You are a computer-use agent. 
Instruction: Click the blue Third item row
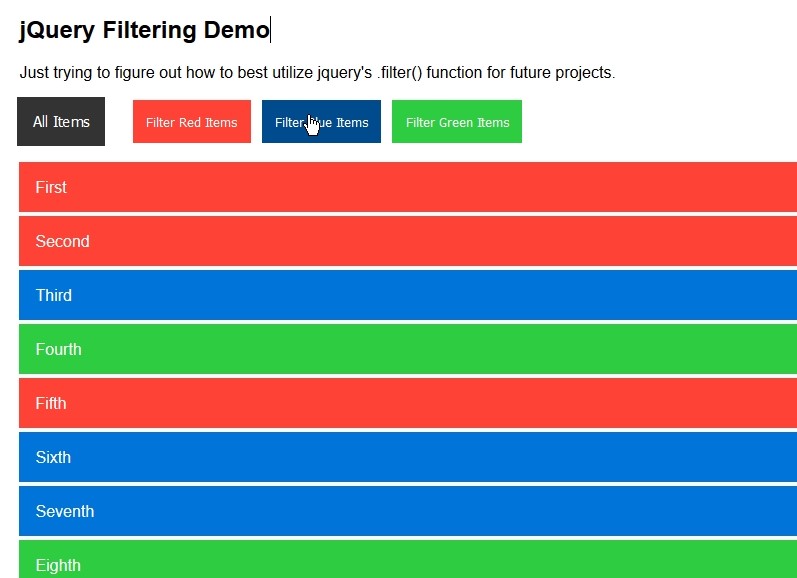407,295
